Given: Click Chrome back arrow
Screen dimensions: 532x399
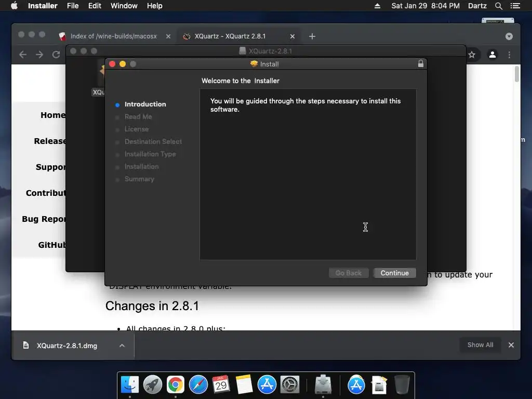Looking at the screenshot, I should (x=23, y=55).
